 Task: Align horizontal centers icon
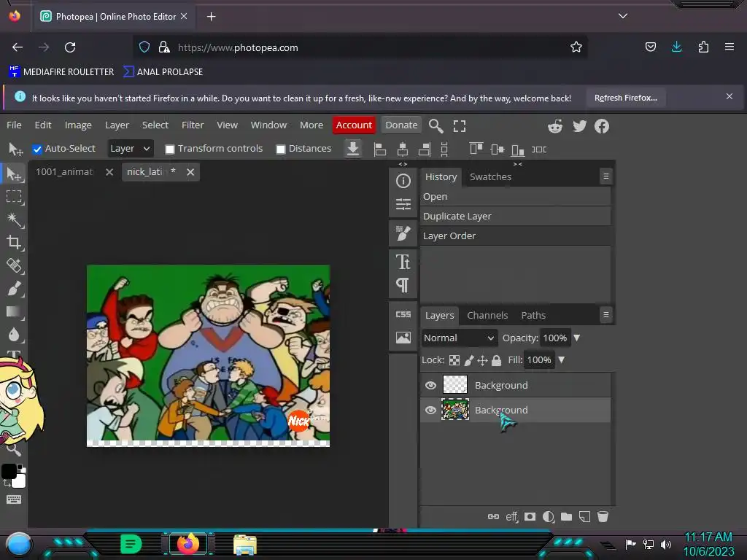[403, 149]
